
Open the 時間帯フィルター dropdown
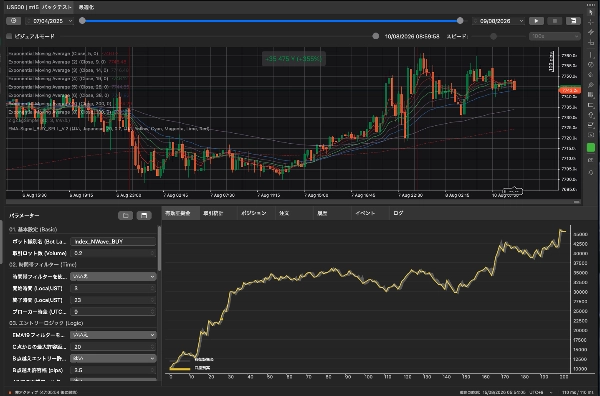click(x=113, y=276)
